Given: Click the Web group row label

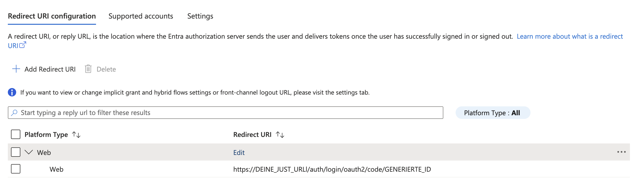Looking at the screenshot, I should tap(44, 153).
